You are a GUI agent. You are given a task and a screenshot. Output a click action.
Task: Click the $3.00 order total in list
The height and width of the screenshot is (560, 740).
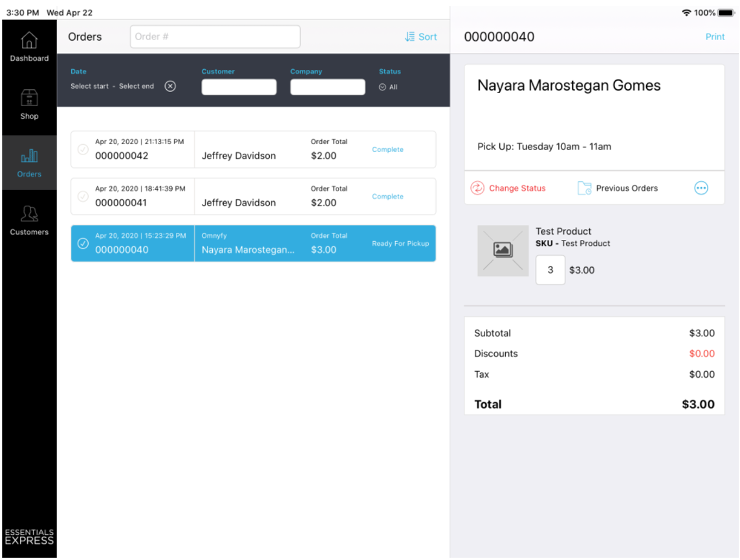(x=323, y=250)
